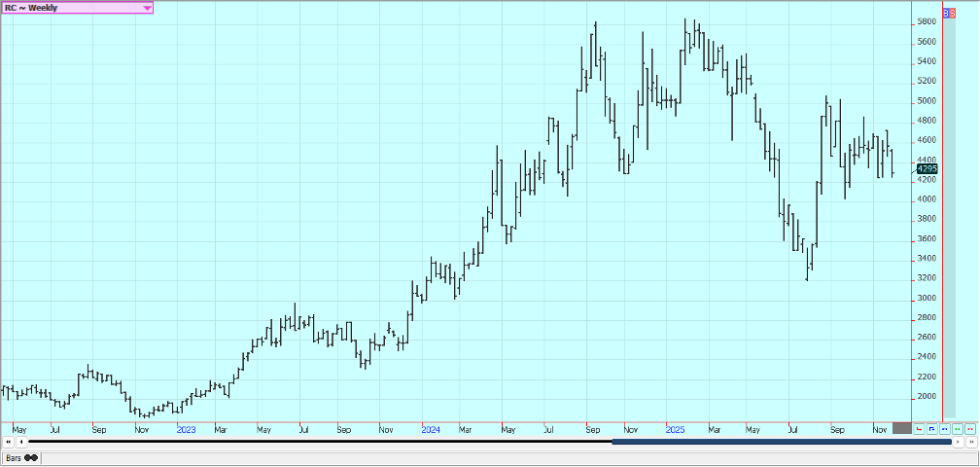Click the green dash chart icon
This screenshot has height=467, width=980.
point(957,428)
